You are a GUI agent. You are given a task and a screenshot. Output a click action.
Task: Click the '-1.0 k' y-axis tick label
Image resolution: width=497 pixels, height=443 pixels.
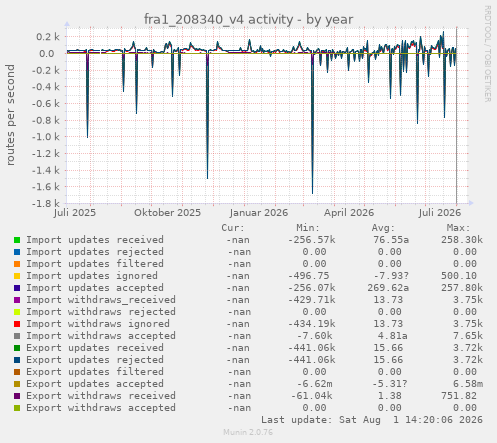46,137
